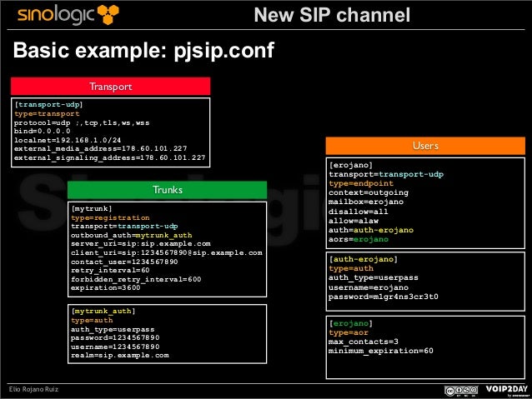
Task: Click the 'context=outgoing' line
Action: click(369, 192)
